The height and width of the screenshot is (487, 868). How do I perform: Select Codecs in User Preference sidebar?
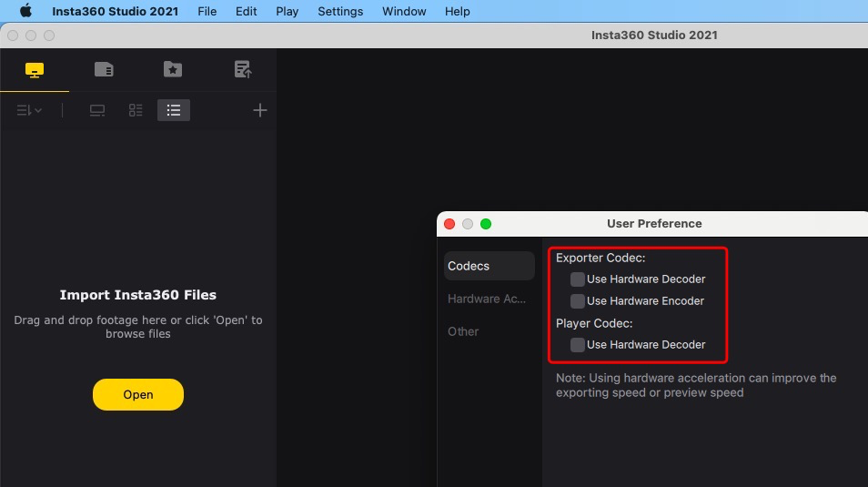(490, 266)
